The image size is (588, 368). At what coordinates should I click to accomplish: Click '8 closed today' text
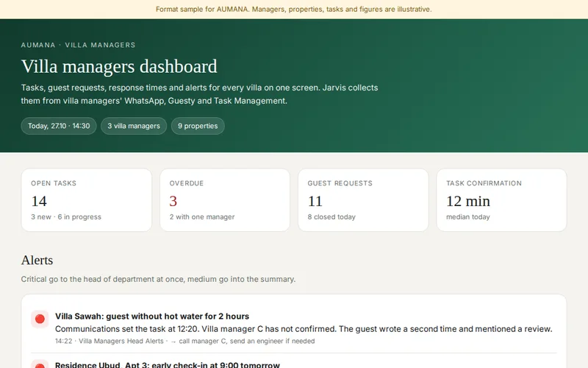pyautogui.click(x=331, y=217)
